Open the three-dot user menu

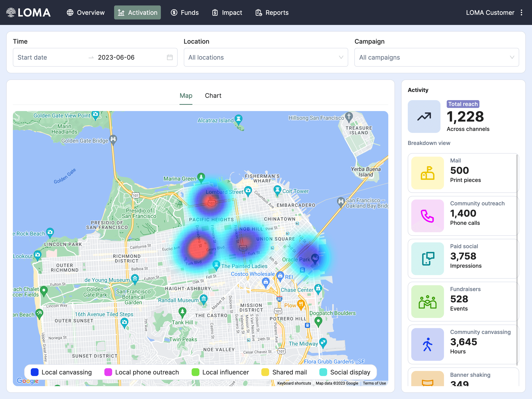pyautogui.click(x=521, y=12)
